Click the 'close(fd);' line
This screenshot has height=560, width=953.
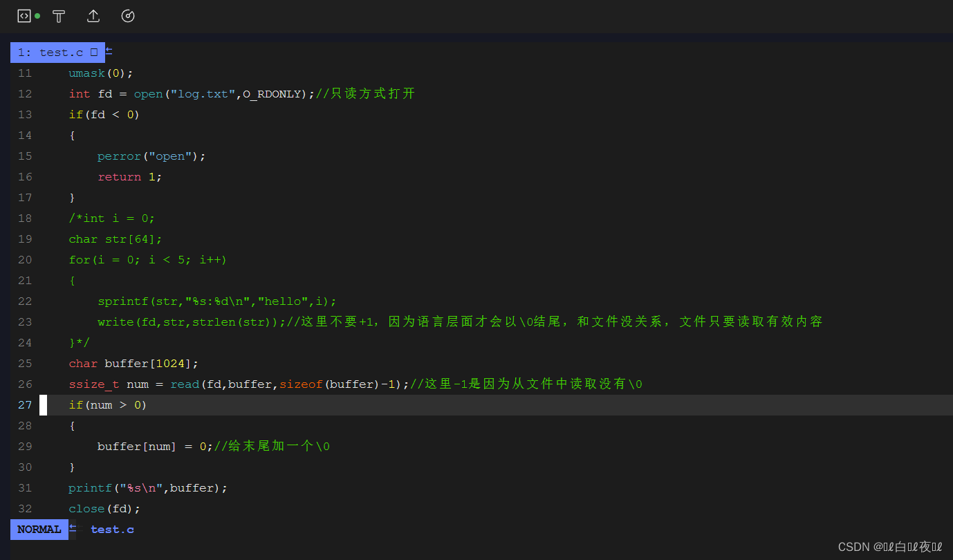104,509
